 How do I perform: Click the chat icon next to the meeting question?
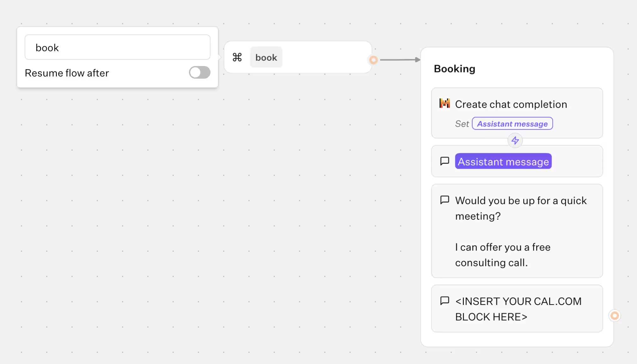(x=445, y=200)
